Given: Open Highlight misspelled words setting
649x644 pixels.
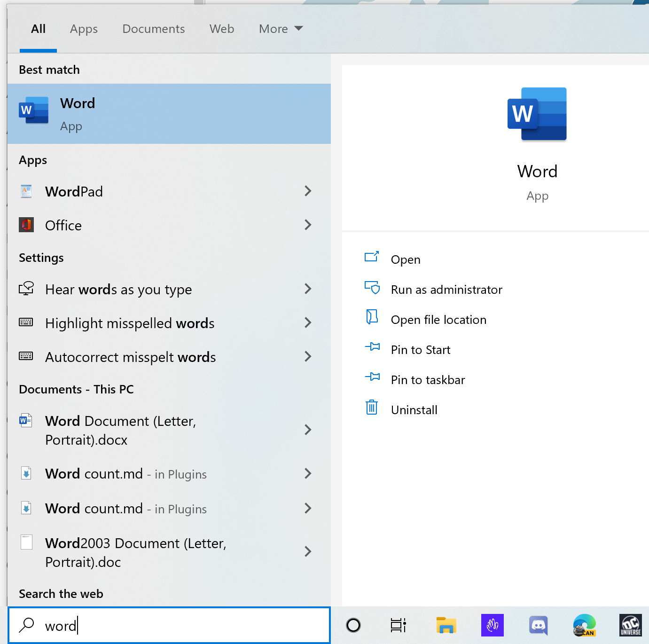Looking at the screenshot, I should tap(169, 323).
